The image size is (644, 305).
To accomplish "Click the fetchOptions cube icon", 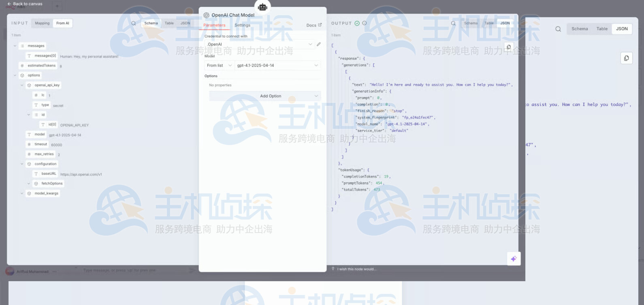I will coord(36,184).
